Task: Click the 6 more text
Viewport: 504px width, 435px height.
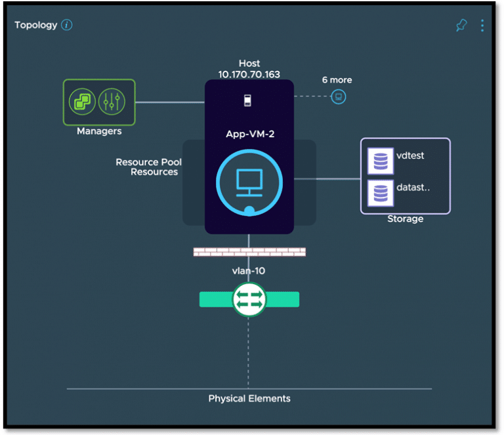Action: (x=337, y=80)
